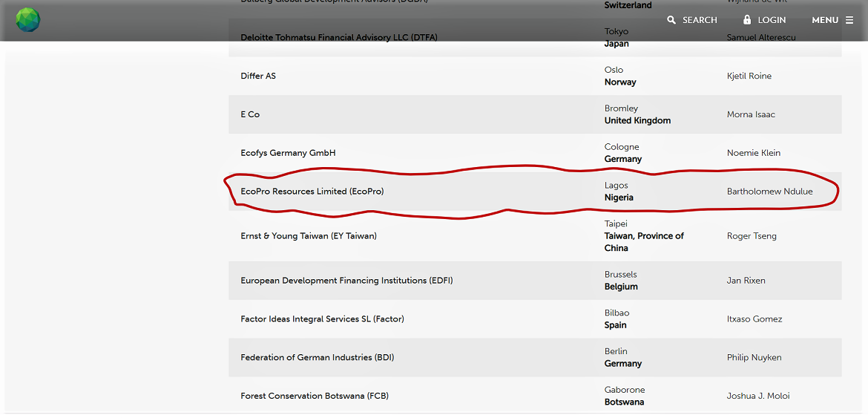Click contact name Morna Isaac
Image resolution: width=868 pixels, height=418 pixels.
(x=752, y=114)
